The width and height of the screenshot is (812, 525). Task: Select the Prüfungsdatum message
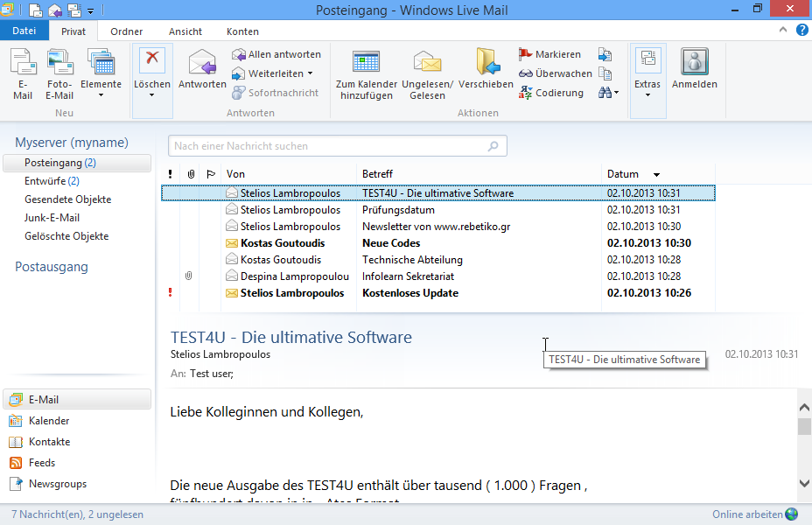(x=438, y=210)
